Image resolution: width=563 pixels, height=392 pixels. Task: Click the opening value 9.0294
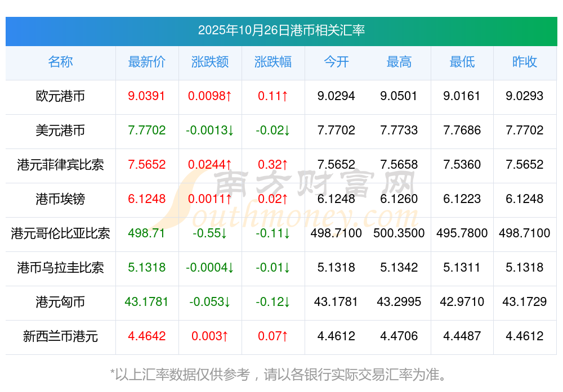pos(336,96)
